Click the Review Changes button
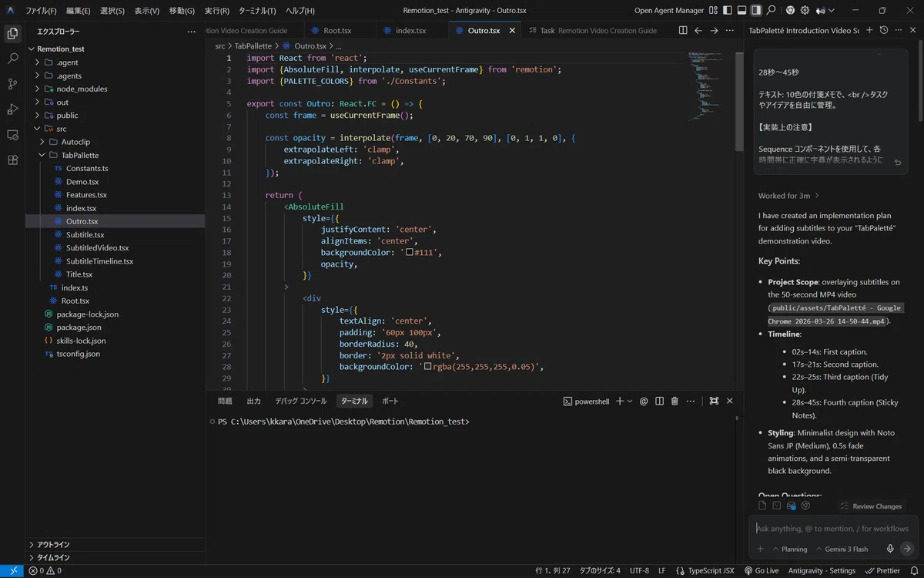 [871, 506]
